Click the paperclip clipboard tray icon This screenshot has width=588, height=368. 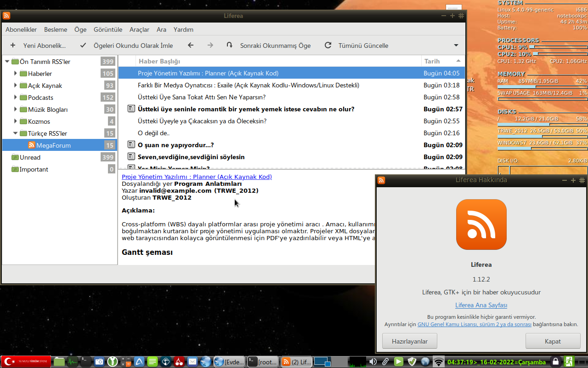tap(386, 362)
